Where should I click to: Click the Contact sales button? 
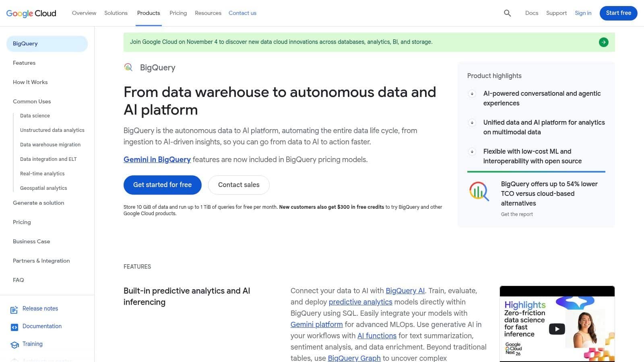click(239, 185)
